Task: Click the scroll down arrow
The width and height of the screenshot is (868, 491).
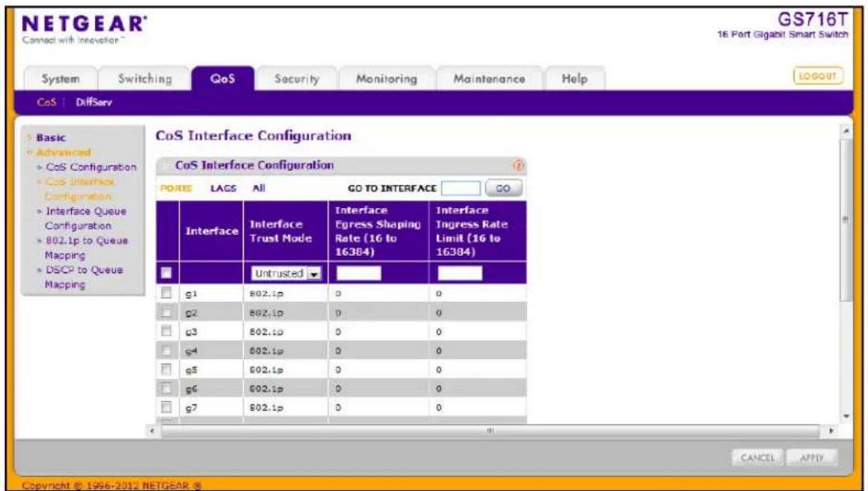Action: tap(845, 417)
